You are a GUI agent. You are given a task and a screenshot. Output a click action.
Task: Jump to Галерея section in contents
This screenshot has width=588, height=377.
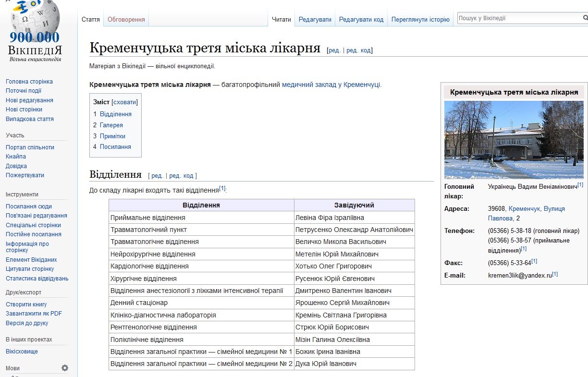point(111,125)
